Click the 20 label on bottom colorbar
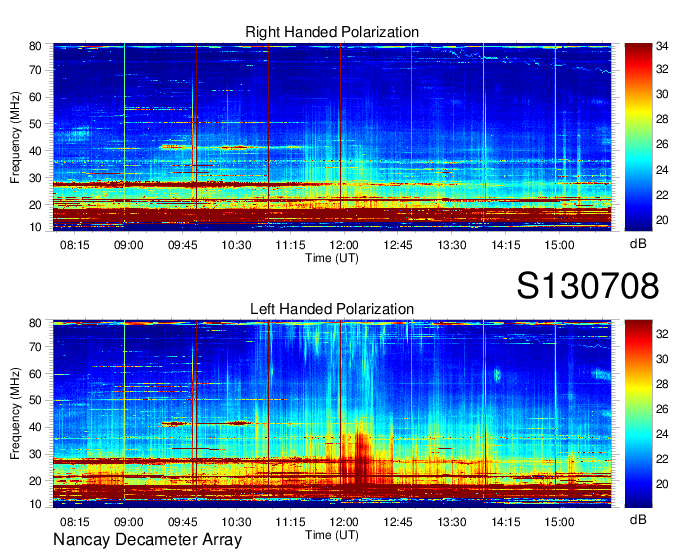Image resolution: width=680 pixels, height=552 pixels. coord(662,484)
